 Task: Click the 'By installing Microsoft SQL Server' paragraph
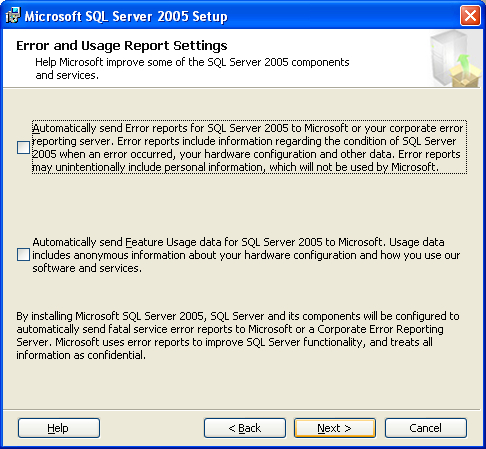[x=238, y=336]
